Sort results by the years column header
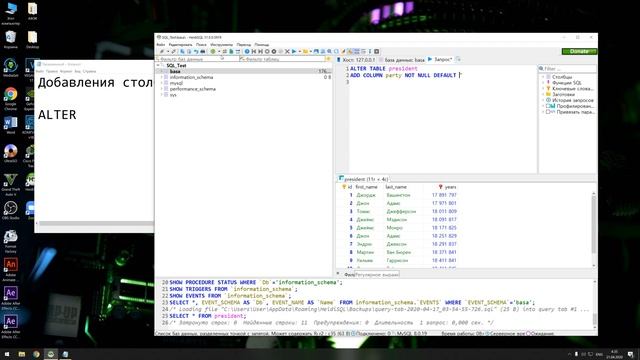The width and height of the screenshot is (640, 360). click(447, 187)
